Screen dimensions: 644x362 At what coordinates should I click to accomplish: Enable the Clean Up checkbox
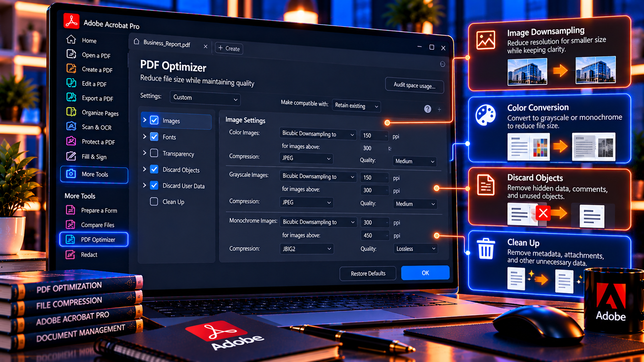coord(154,201)
